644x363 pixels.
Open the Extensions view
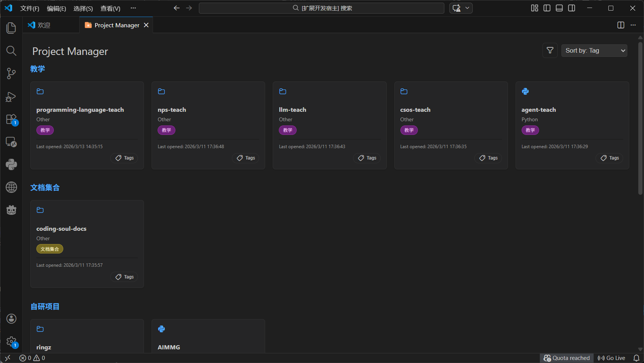pyautogui.click(x=11, y=119)
